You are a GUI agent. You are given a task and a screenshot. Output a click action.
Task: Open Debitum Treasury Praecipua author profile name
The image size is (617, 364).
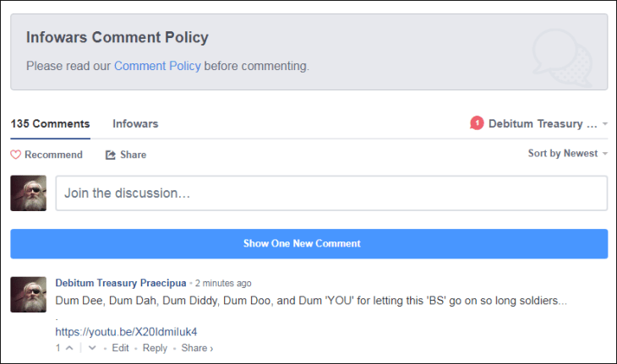click(x=120, y=283)
